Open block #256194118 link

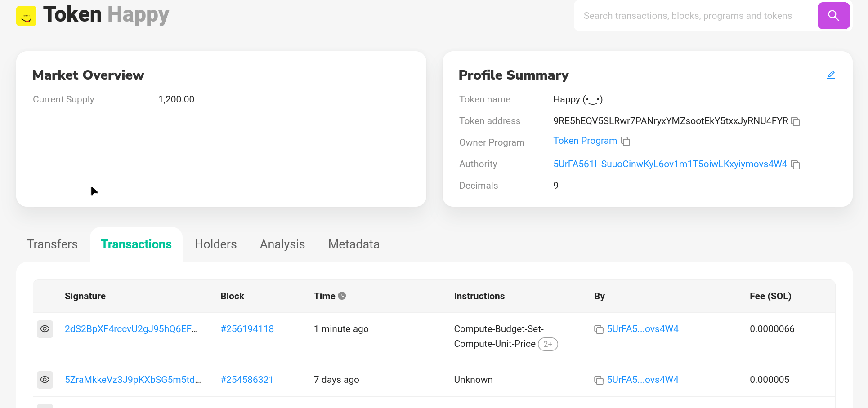coord(247,329)
